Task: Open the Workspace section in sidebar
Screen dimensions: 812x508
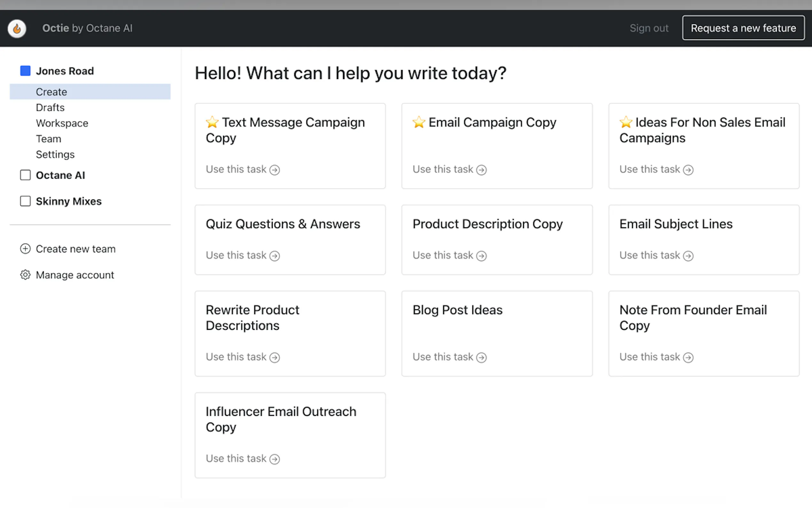Action: pos(62,123)
